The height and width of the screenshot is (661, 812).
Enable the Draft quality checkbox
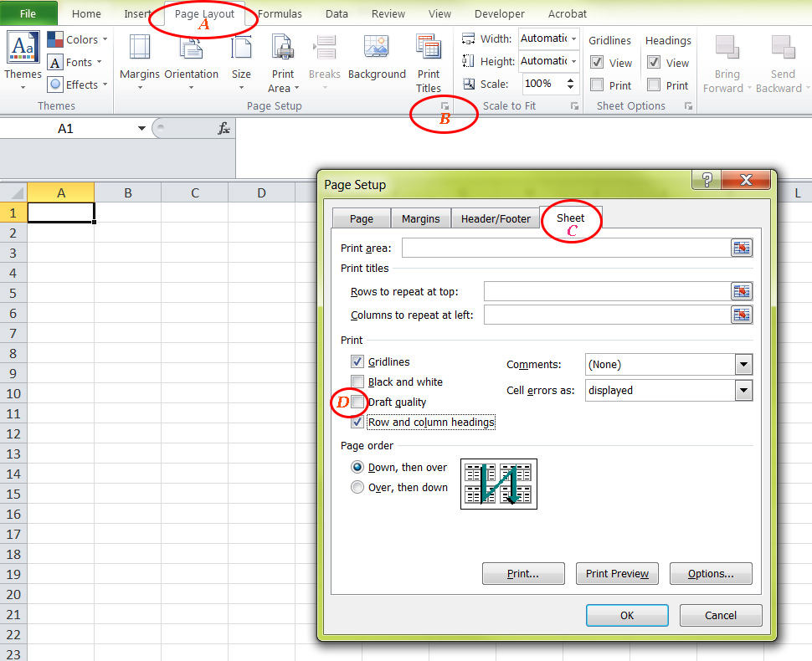[358, 402]
